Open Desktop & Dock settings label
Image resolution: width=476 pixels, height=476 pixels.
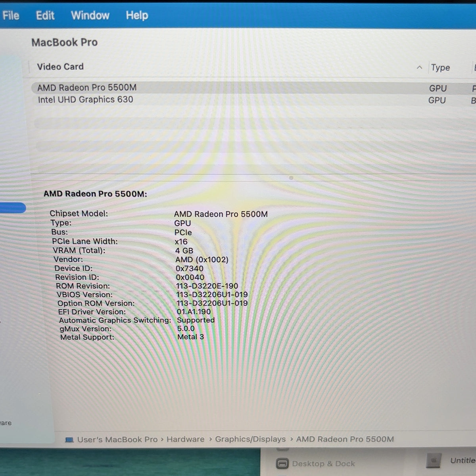click(x=323, y=463)
